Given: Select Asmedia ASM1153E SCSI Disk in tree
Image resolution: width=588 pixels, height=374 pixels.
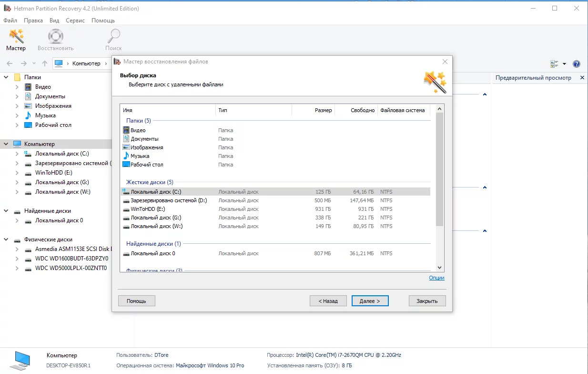Looking at the screenshot, I should tap(73, 249).
